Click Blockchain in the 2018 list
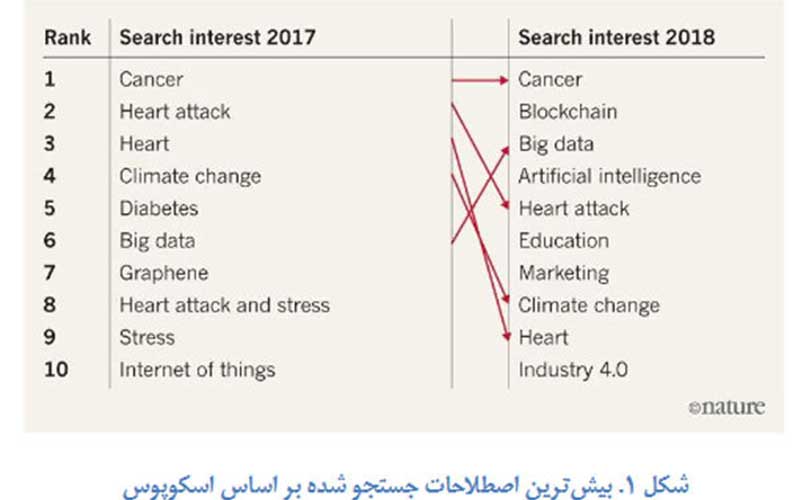The height and width of the screenshot is (500, 800). pos(567,111)
